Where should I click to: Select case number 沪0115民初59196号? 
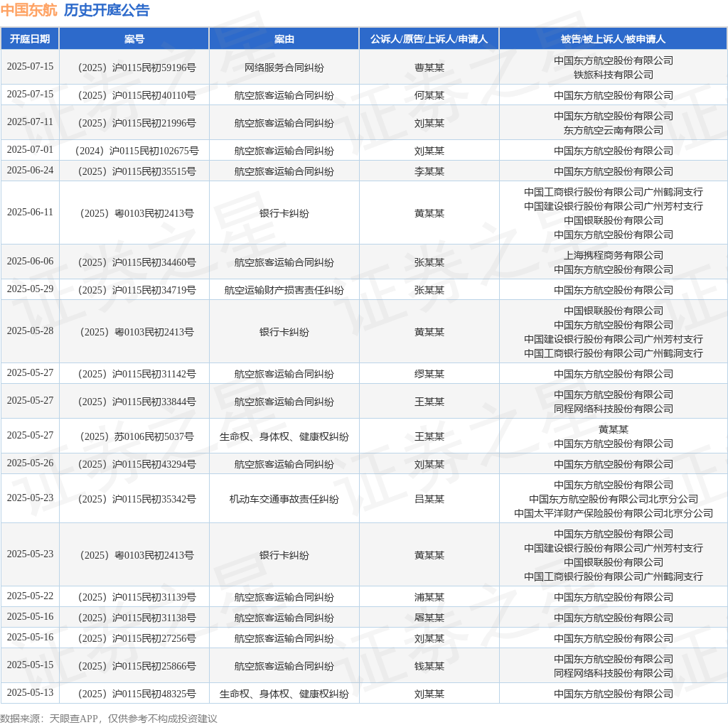click(137, 68)
